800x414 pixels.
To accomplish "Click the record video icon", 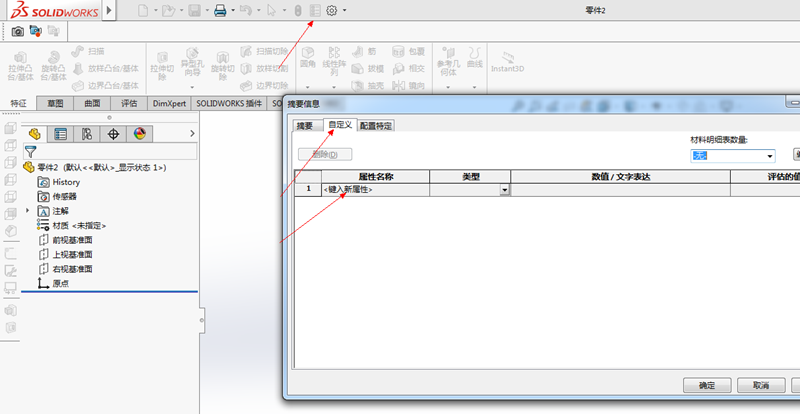I will pos(35,31).
